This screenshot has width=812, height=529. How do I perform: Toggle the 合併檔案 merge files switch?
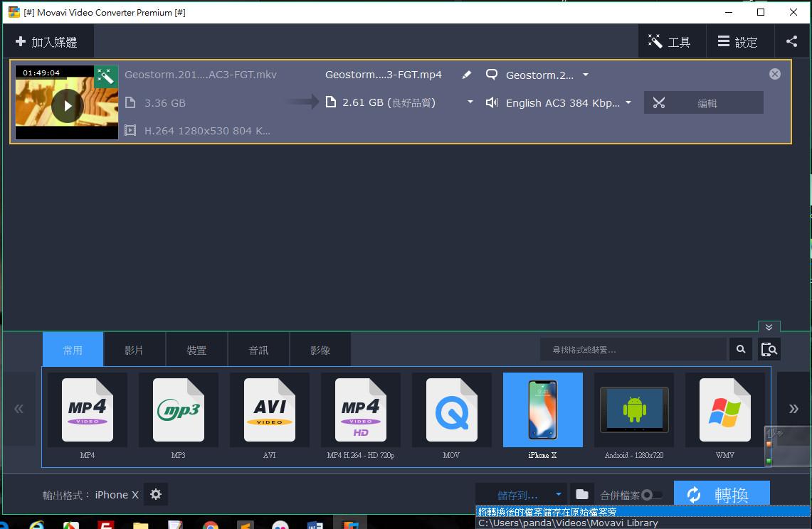point(652,496)
